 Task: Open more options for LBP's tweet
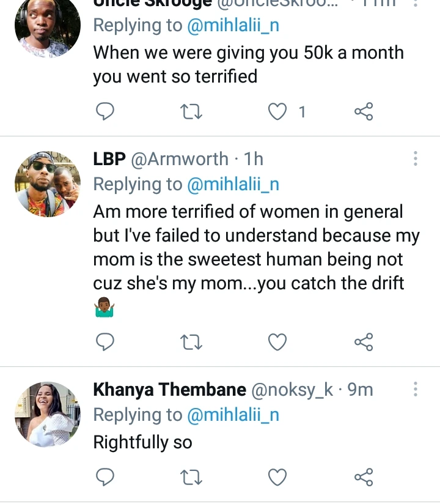click(416, 158)
